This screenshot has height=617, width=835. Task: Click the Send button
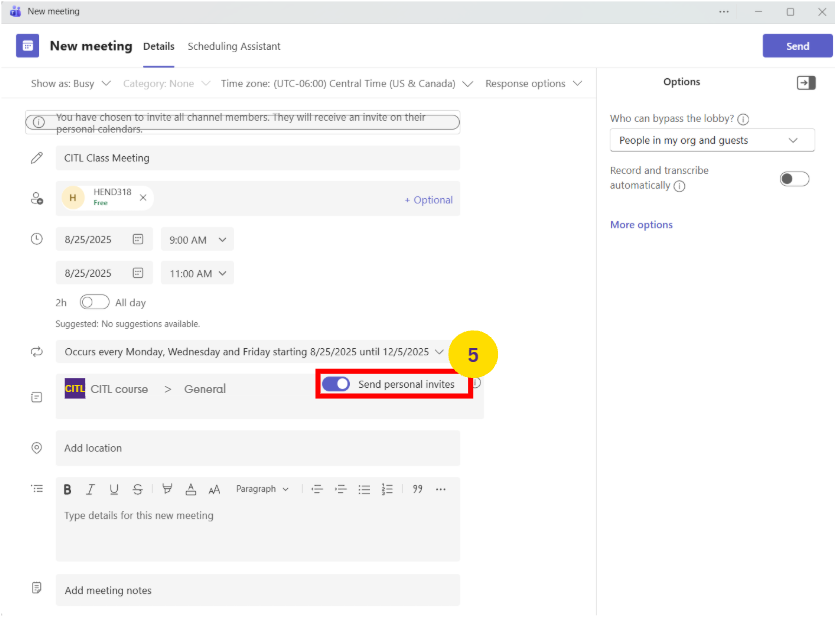pyautogui.click(x=797, y=46)
